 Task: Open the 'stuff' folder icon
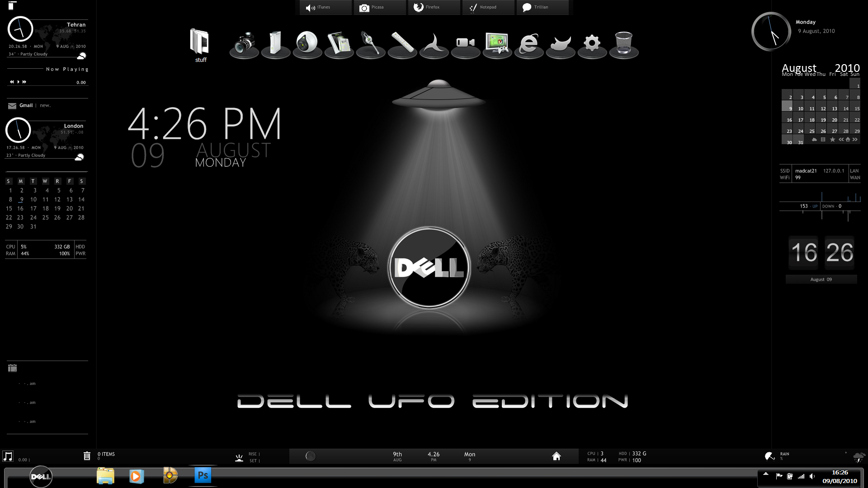click(199, 45)
